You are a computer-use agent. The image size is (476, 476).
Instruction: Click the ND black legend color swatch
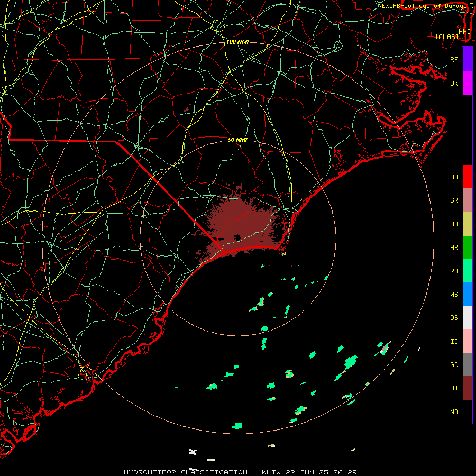(x=467, y=411)
